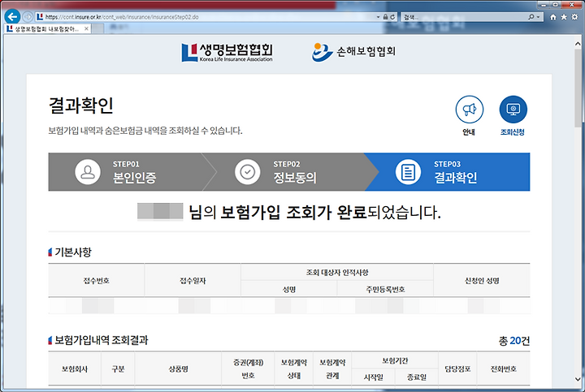Click the 전화번호 column header

point(503,369)
